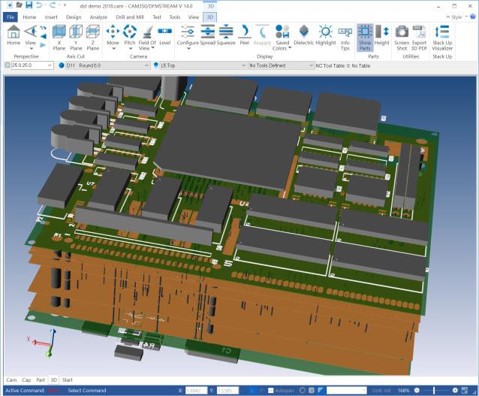Open the No Tools Defined dropdown
Screen dimensions: 479x396
pos(281,66)
